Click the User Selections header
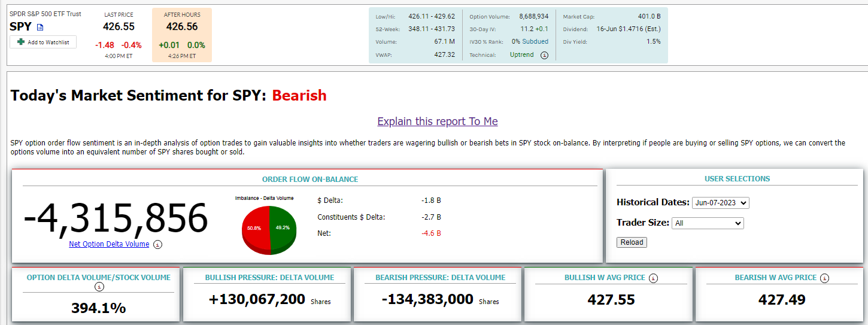Viewport: 868px width, 325px height. point(738,179)
